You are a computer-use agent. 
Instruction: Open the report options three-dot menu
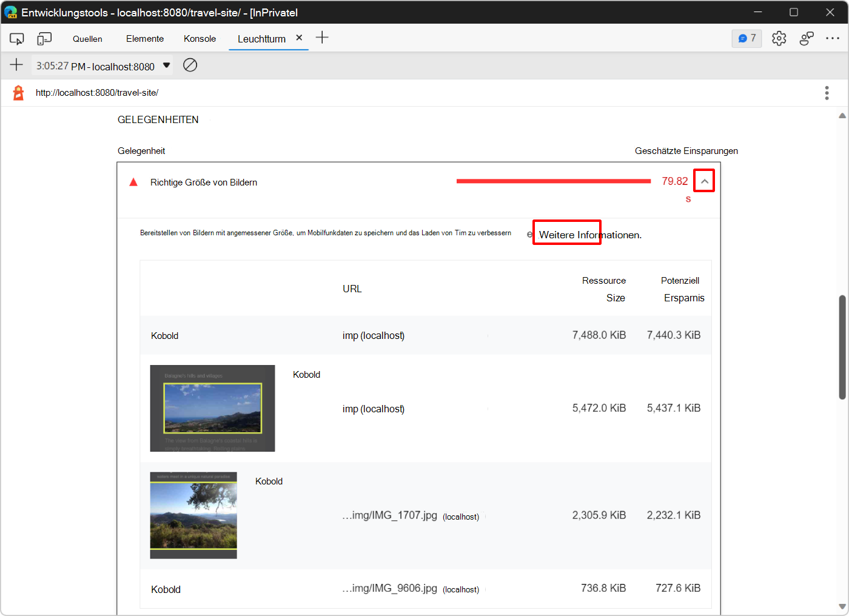[x=827, y=92]
